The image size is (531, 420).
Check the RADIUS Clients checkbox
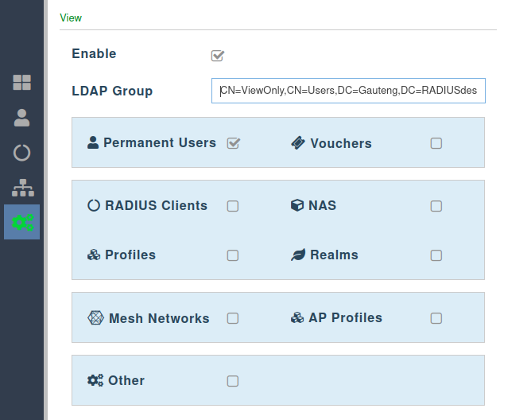point(233,206)
